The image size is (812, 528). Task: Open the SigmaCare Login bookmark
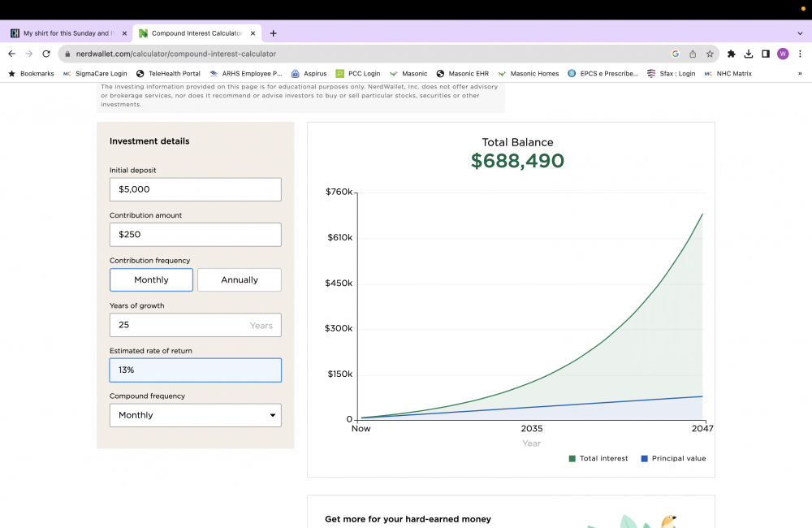point(95,73)
